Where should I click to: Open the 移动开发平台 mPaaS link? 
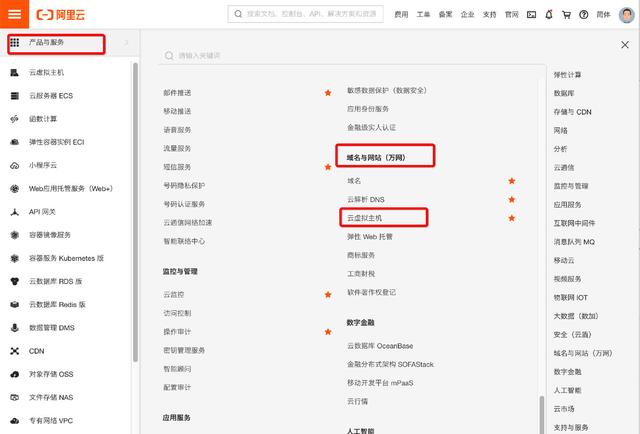(380, 383)
